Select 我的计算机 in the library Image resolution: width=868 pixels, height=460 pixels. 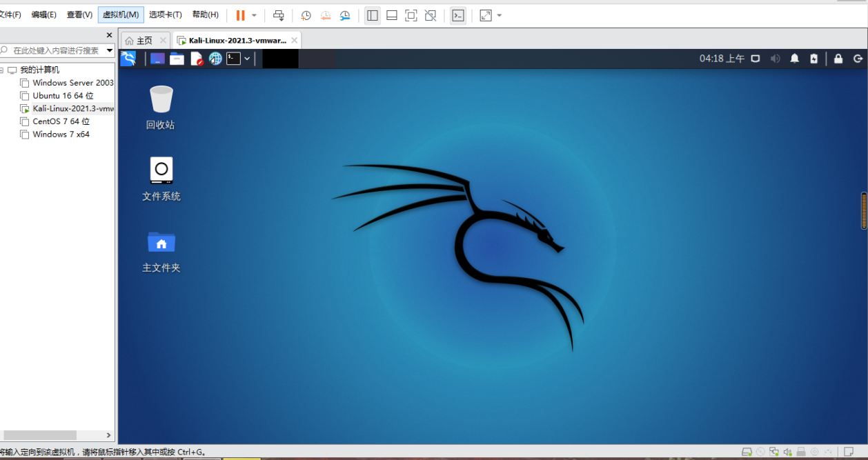click(39, 70)
